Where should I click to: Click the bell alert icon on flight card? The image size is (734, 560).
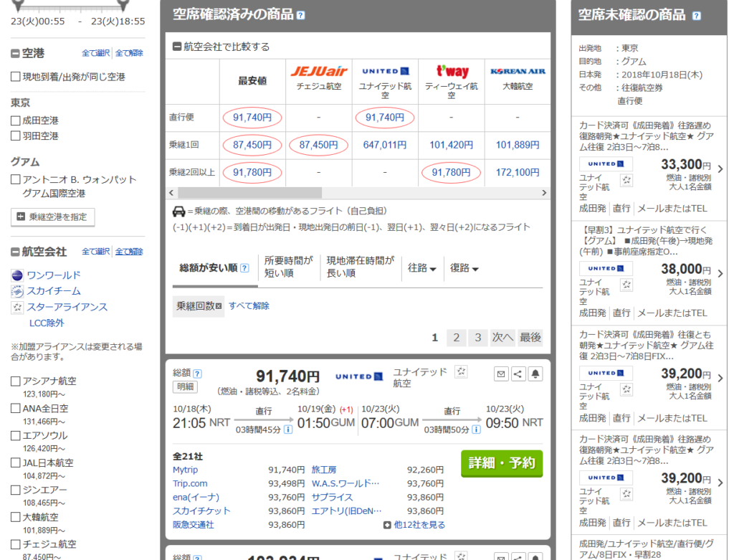click(x=535, y=374)
